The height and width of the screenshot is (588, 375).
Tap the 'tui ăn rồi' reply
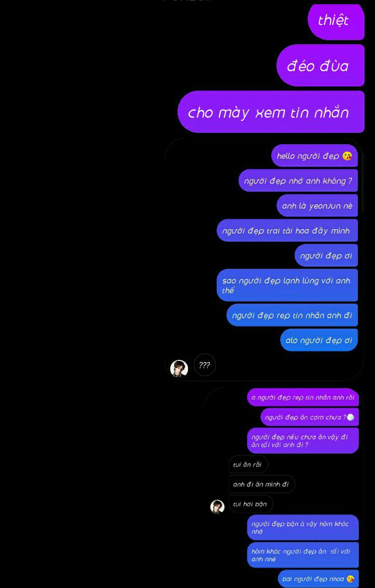point(248,465)
